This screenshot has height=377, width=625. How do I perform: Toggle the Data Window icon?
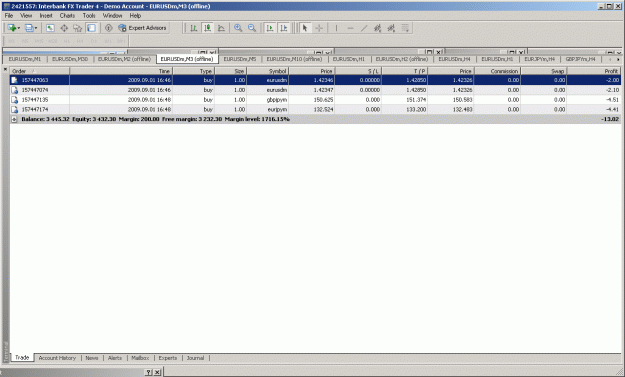tap(64, 28)
